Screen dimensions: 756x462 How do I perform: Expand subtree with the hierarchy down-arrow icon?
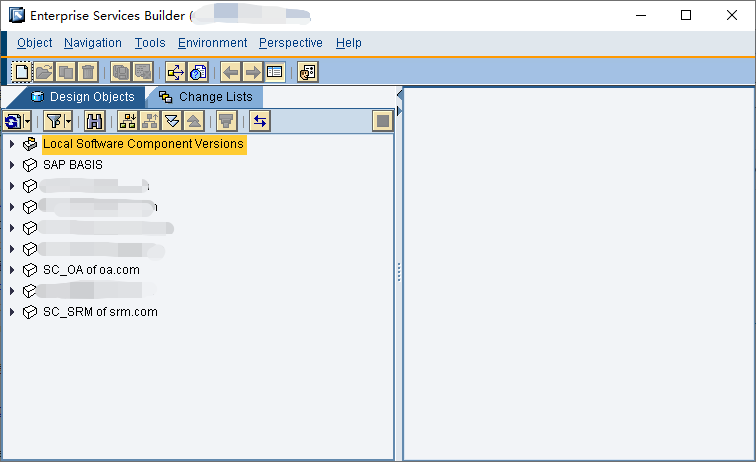[x=127, y=121]
